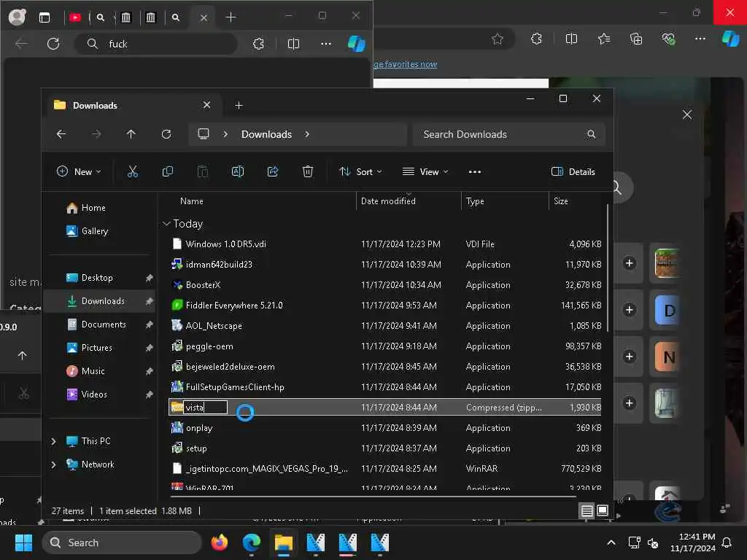Click chevron after Downloads in address bar
The height and width of the screenshot is (560, 747).
[x=307, y=134]
